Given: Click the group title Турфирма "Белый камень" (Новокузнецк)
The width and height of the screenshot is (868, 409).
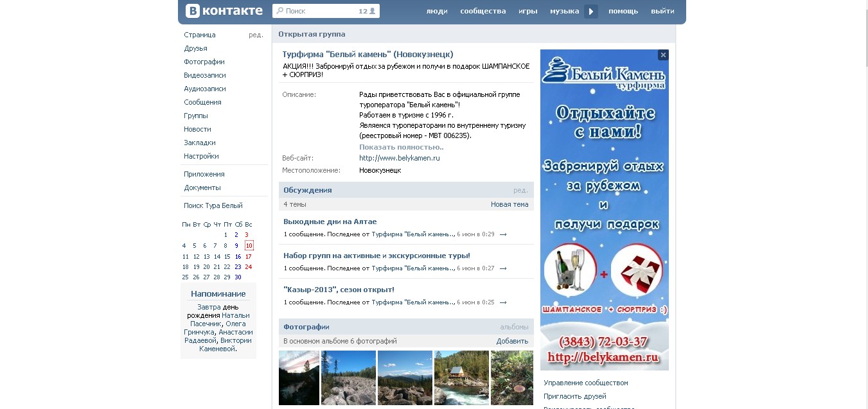Looking at the screenshot, I should coord(368,55).
